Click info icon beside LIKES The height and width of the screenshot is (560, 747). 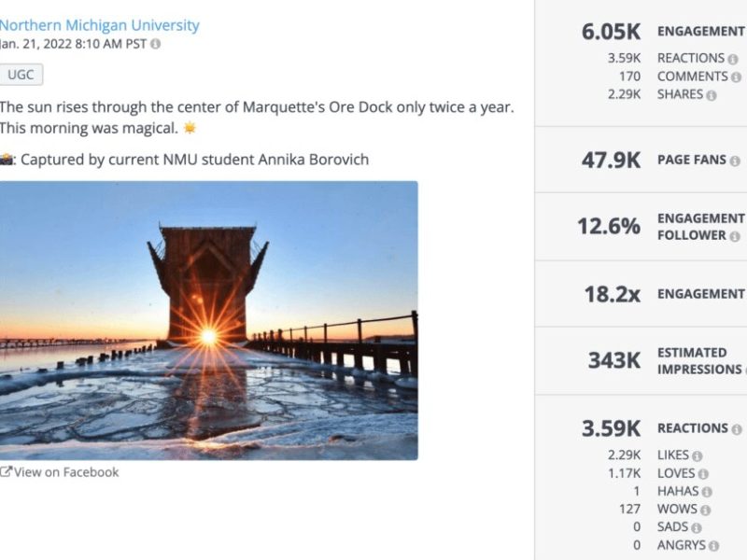[698, 455]
